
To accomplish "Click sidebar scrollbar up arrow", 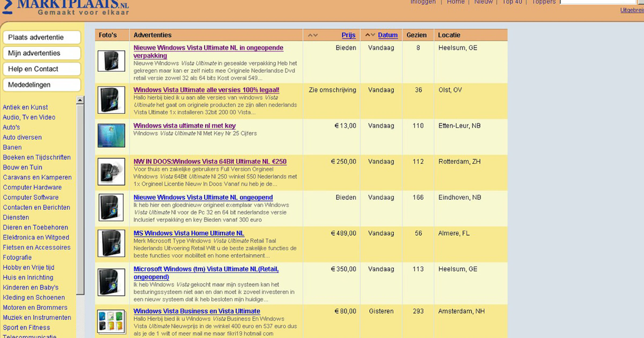I will [x=80, y=100].
